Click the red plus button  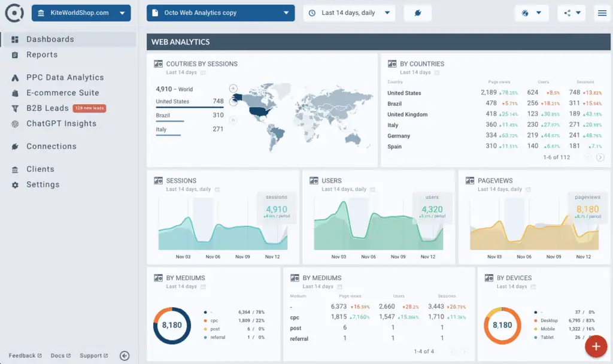point(596,346)
